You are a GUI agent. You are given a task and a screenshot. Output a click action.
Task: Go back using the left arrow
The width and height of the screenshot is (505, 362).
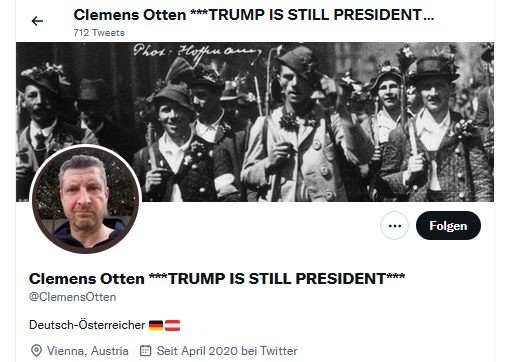click(x=37, y=21)
